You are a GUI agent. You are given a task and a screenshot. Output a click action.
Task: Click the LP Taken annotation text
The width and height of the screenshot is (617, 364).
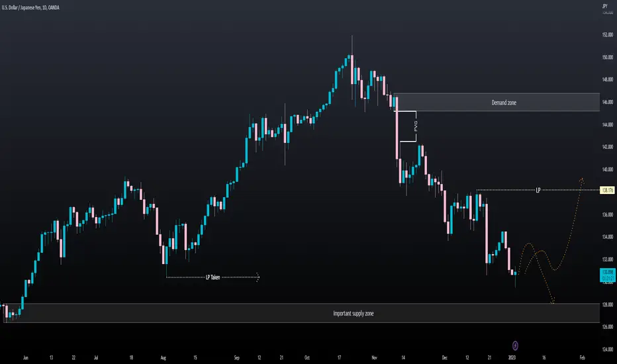pos(213,277)
